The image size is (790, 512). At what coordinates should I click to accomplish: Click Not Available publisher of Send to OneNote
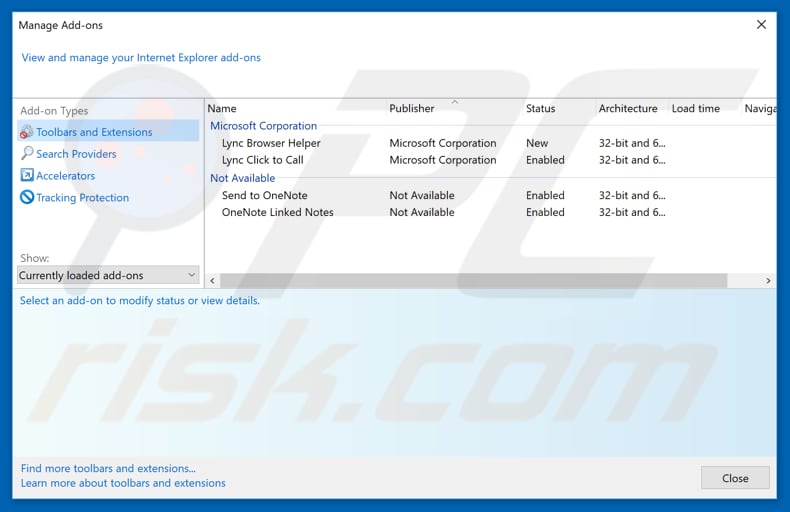coord(422,196)
